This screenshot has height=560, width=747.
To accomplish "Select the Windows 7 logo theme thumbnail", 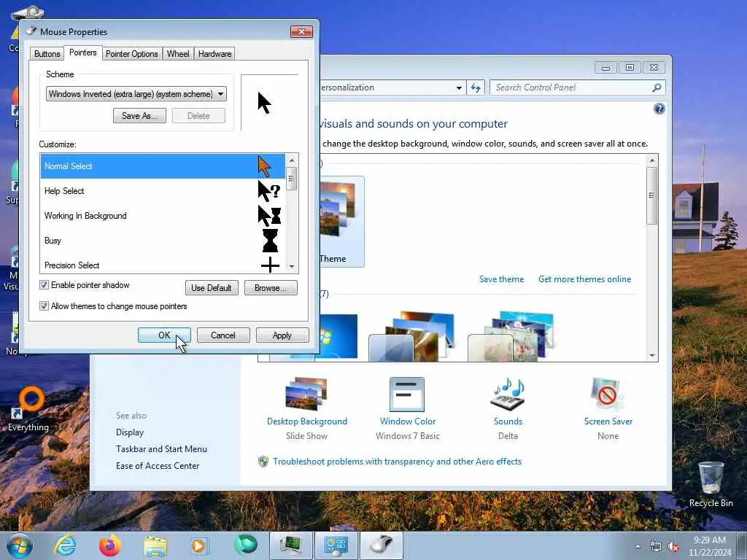I will pyautogui.click(x=337, y=335).
